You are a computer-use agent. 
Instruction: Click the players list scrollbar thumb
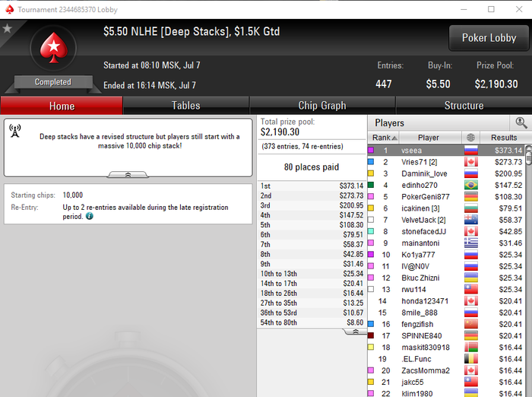point(529,157)
